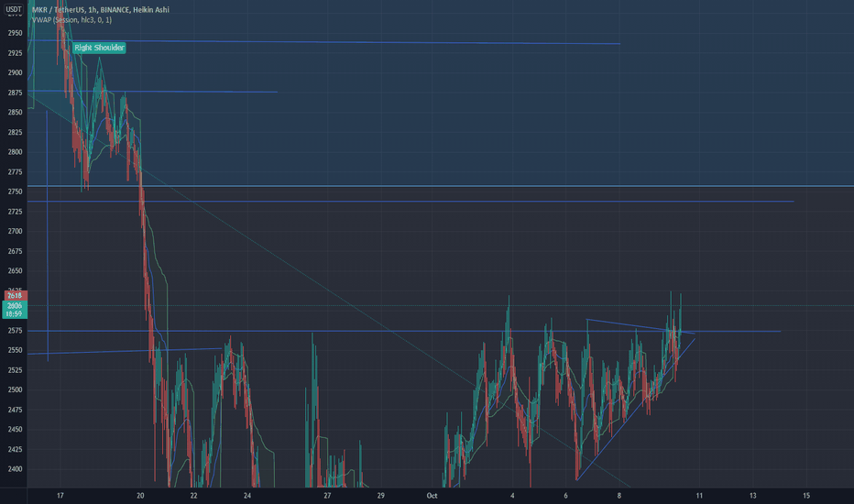
Task: Click the 2950 price axis label
Action: click(x=16, y=33)
